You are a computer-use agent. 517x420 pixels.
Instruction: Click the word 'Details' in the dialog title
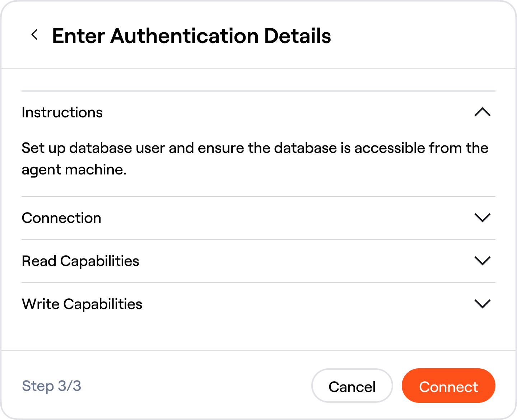(297, 36)
